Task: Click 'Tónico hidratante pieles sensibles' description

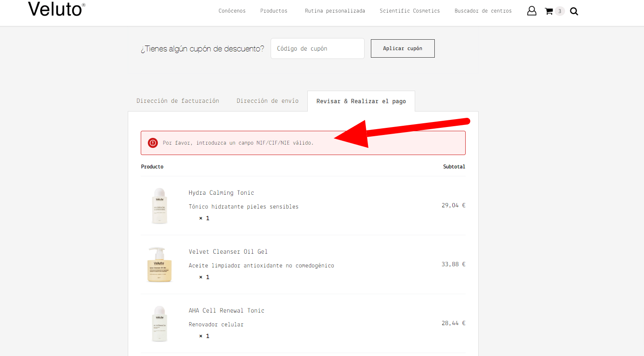Action: point(243,206)
